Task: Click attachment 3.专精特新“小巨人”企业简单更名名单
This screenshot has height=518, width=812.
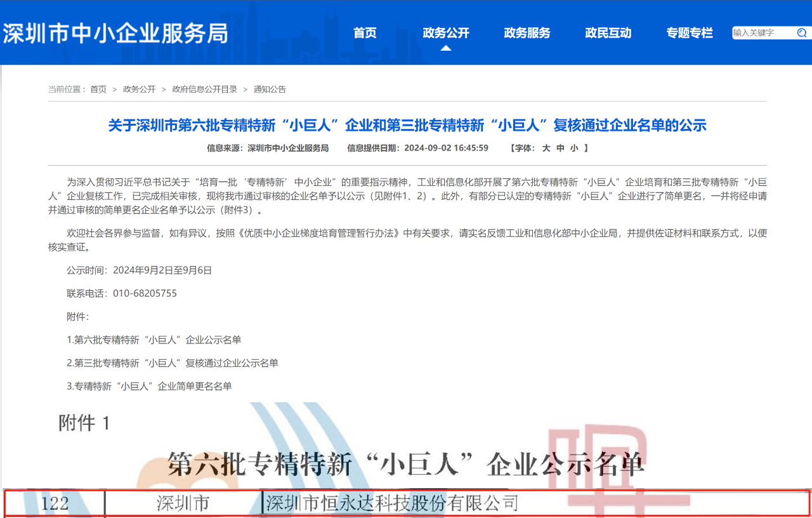Action: click(x=149, y=386)
